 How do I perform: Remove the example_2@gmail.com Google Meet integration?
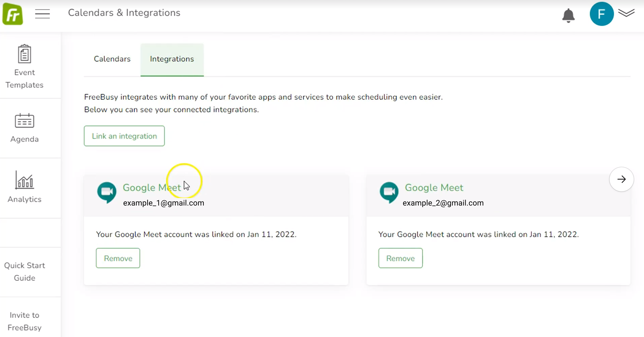pos(400,258)
